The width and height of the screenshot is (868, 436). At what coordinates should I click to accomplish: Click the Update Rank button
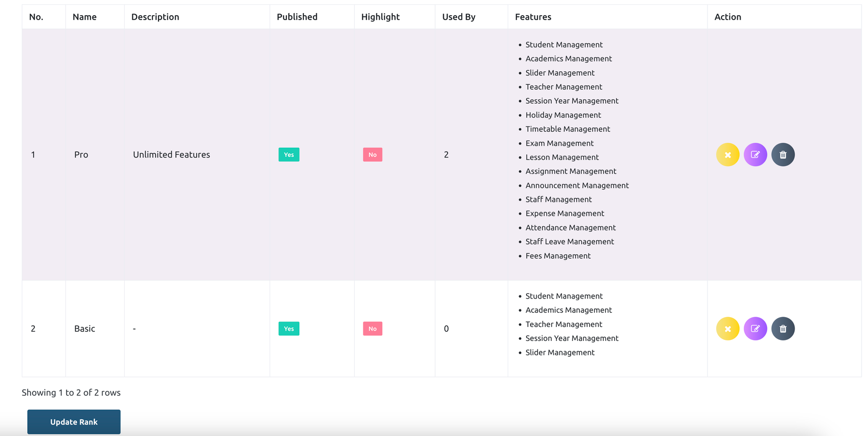(74, 422)
